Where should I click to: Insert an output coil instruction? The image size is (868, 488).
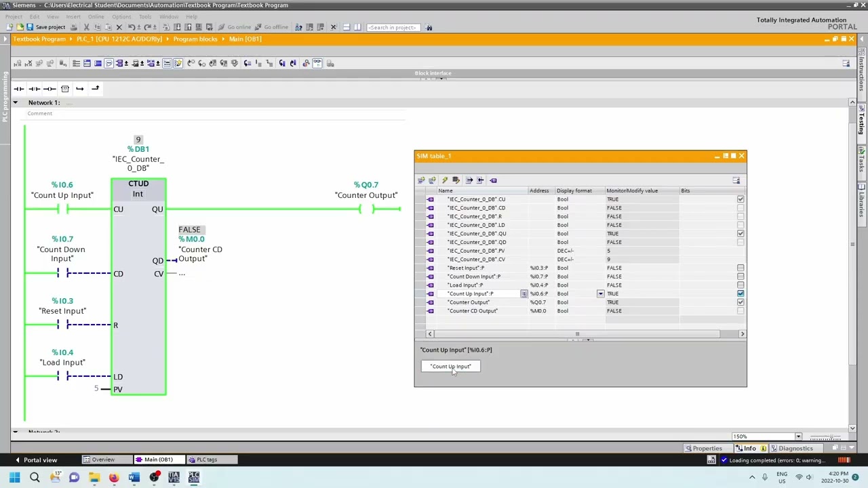pyautogui.click(x=50, y=89)
